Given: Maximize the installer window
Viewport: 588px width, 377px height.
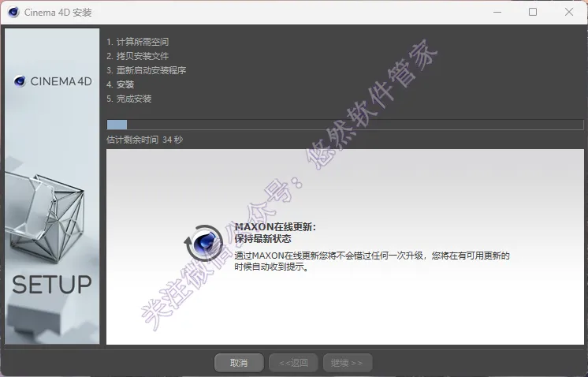Looking at the screenshot, I should pyautogui.click(x=533, y=12).
